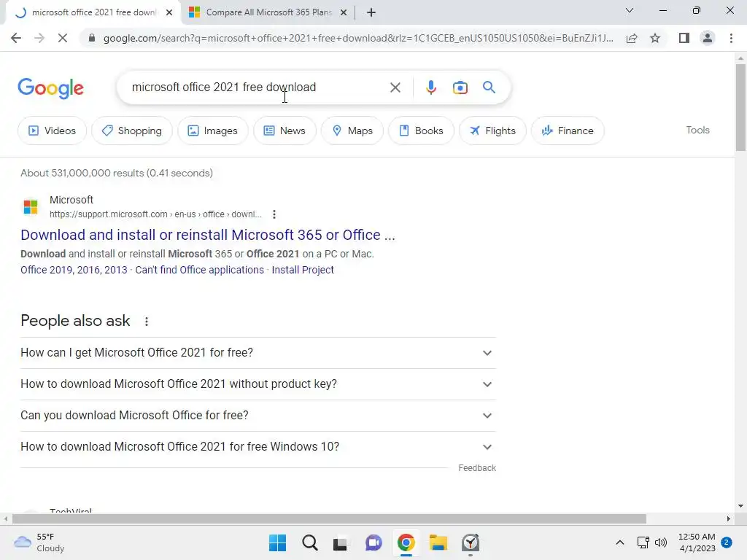Open Chrome's three-dot menu

click(731, 38)
